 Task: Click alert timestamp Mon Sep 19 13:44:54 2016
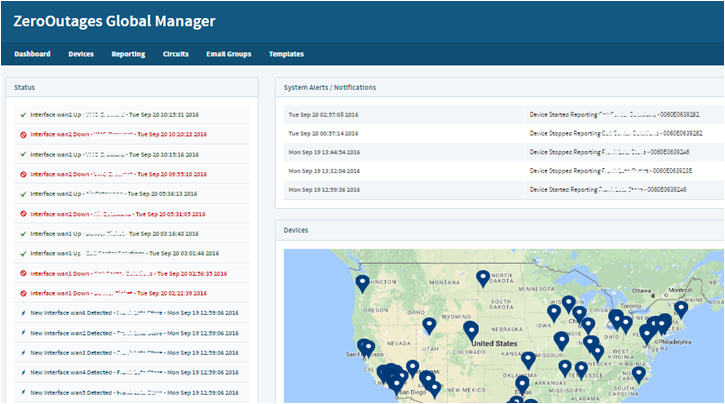[x=324, y=152]
